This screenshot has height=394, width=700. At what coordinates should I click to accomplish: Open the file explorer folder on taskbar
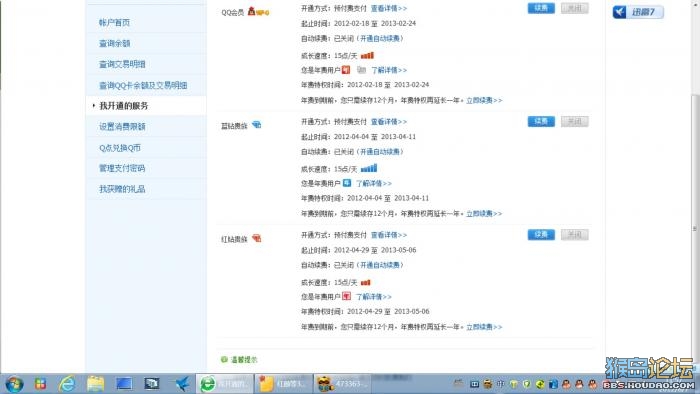pyautogui.click(x=96, y=384)
